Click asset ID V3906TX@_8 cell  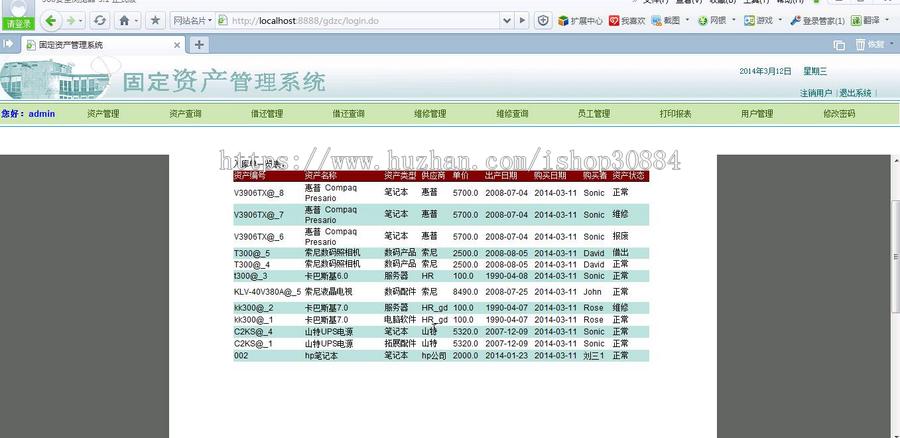point(259,193)
